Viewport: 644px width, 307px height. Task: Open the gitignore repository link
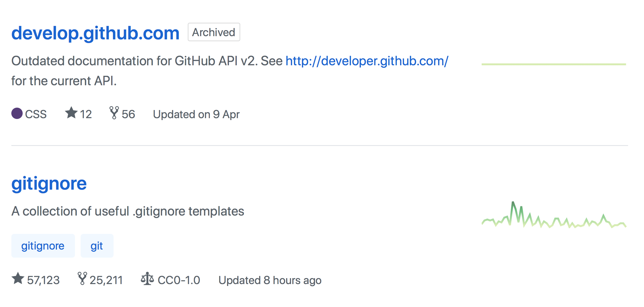click(x=49, y=184)
